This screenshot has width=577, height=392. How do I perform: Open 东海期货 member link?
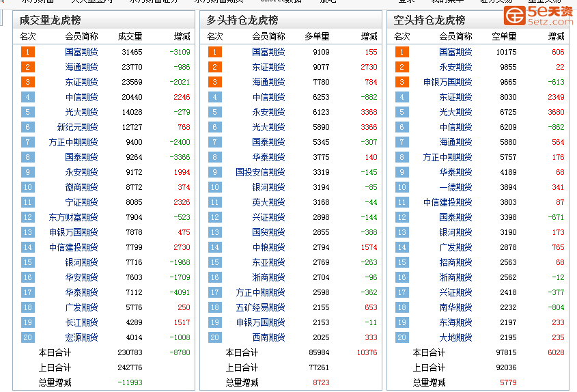click(x=455, y=322)
